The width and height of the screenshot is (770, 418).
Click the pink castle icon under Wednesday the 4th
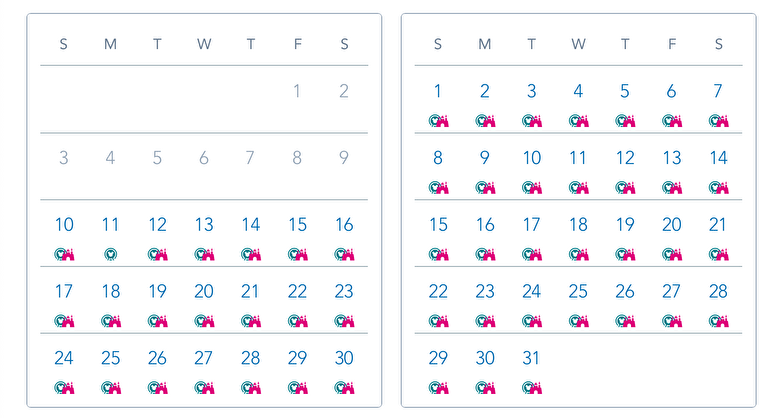[583, 120]
